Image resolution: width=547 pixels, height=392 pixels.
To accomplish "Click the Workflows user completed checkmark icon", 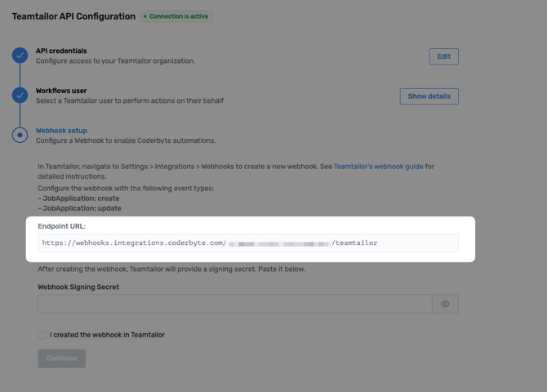I will [20, 96].
